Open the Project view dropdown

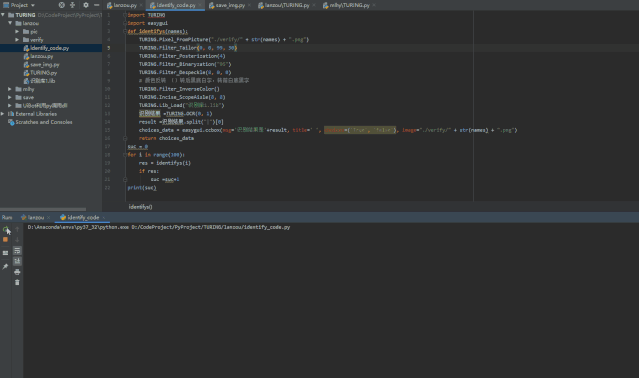tap(19, 5)
